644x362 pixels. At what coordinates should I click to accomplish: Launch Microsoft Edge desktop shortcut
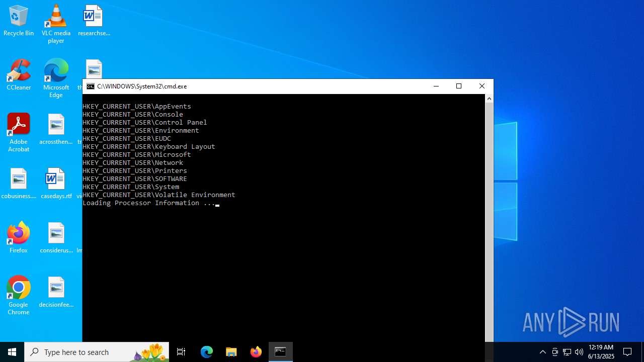coord(56,78)
